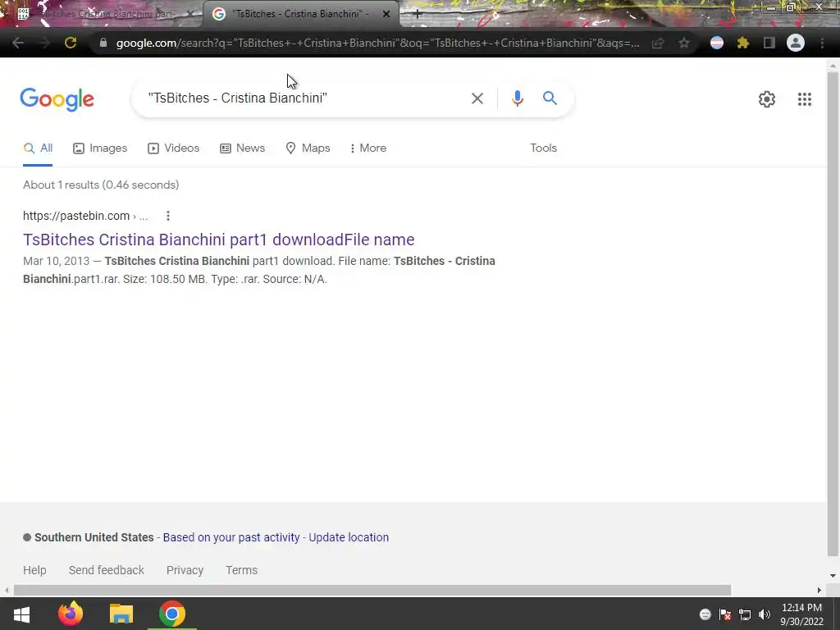
Task: Submit search using the magnifier icon
Action: (550, 98)
